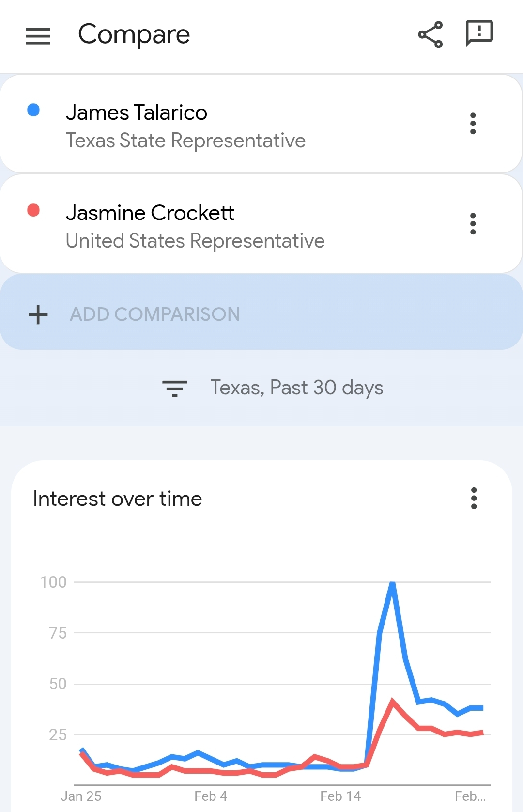Image resolution: width=523 pixels, height=812 pixels.
Task: Click the Interest over time heading
Action: tap(118, 499)
